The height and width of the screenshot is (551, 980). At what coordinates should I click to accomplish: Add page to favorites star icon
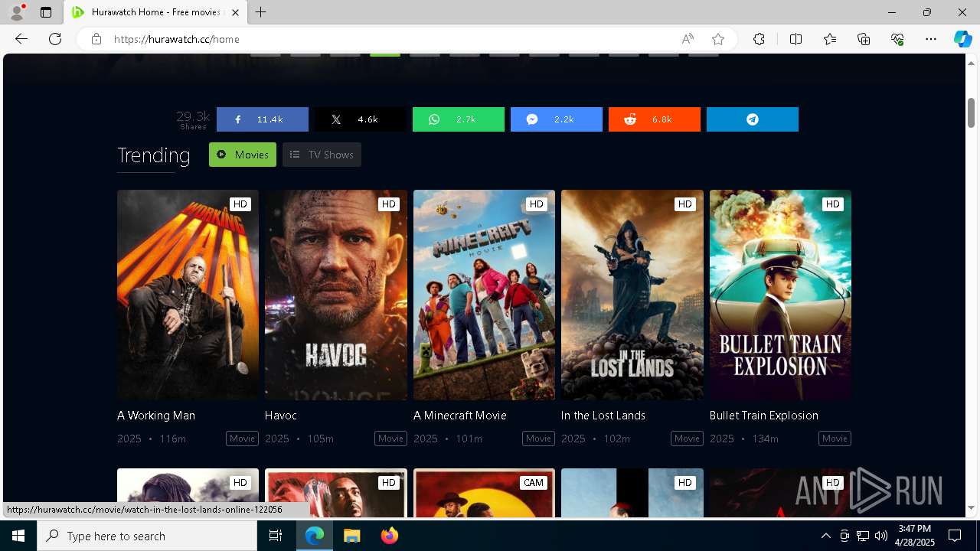718,39
